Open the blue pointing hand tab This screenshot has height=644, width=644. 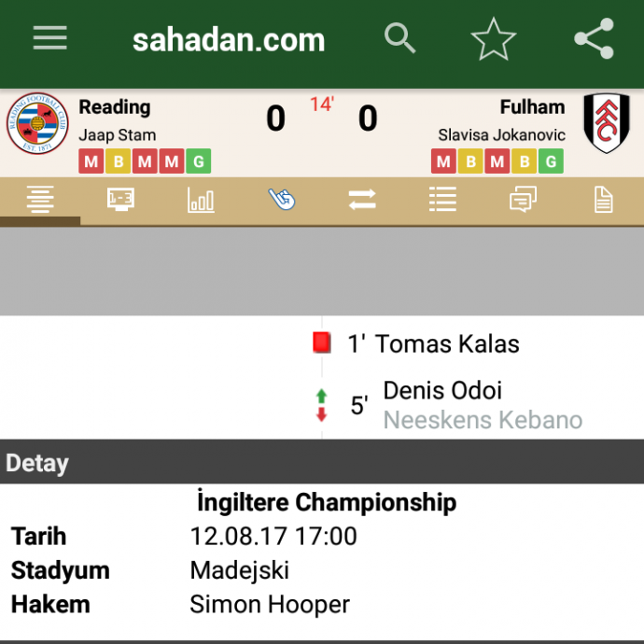click(281, 200)
